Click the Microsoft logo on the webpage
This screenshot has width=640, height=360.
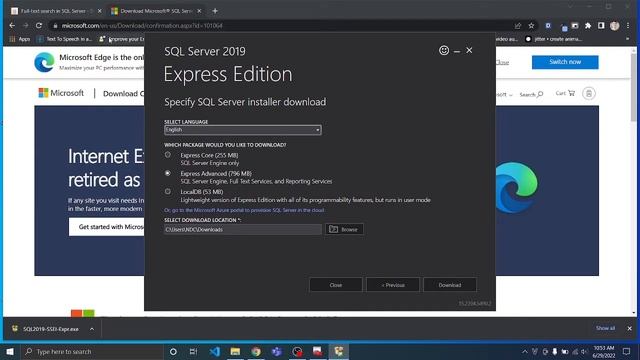(x=61, y=93)
